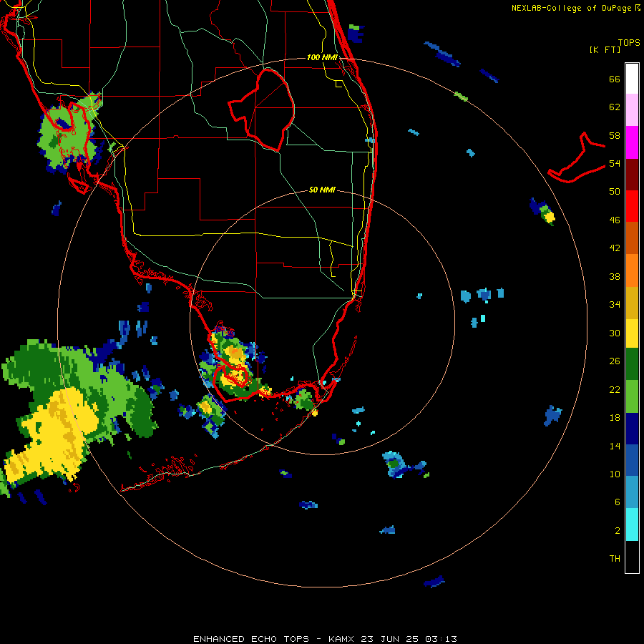This screenshot has height=644, width=644.
Task: Click the NEXLAB-College of DuPage label
Action: (x=571, y=8)
